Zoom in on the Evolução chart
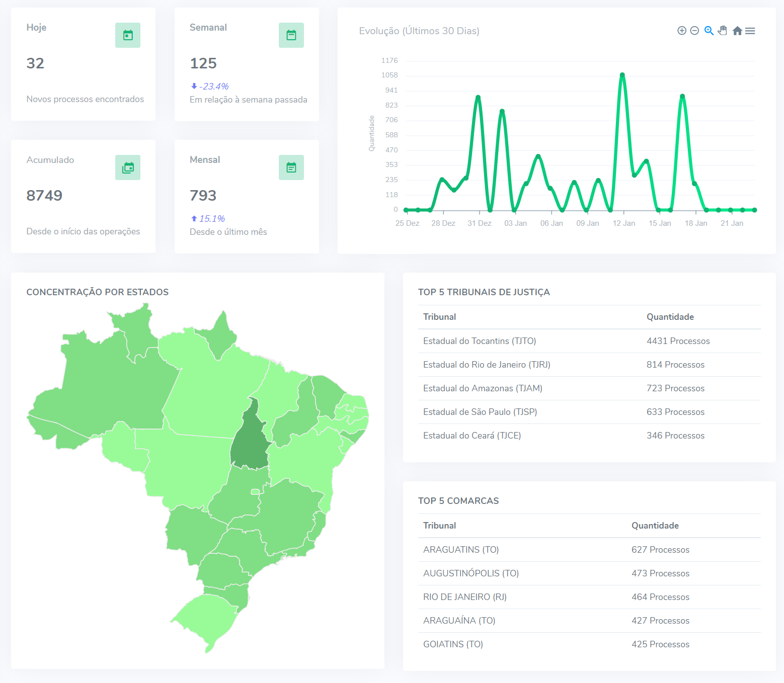The height and width of the screenshot is (683, 784). coord(681,30)
